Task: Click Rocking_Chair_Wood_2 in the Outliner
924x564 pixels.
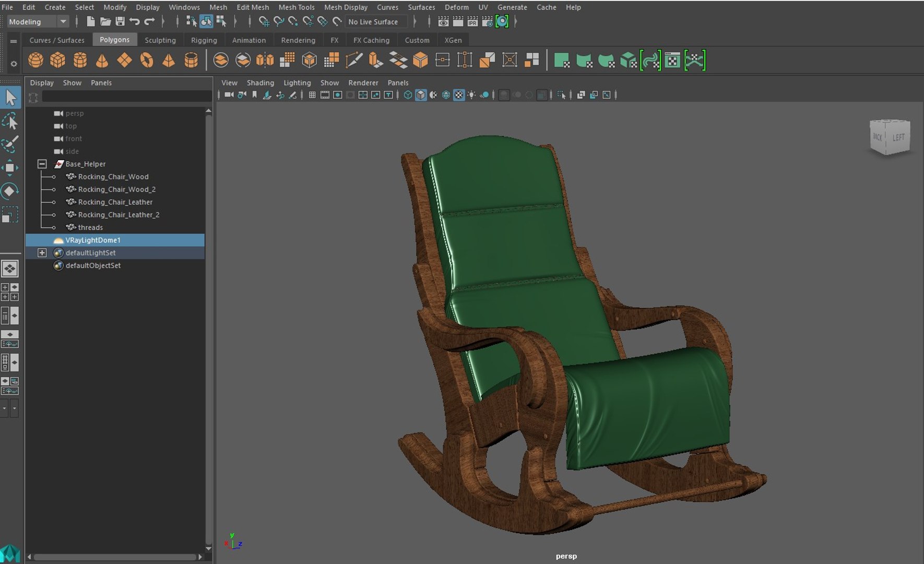Action: (117, 190)
